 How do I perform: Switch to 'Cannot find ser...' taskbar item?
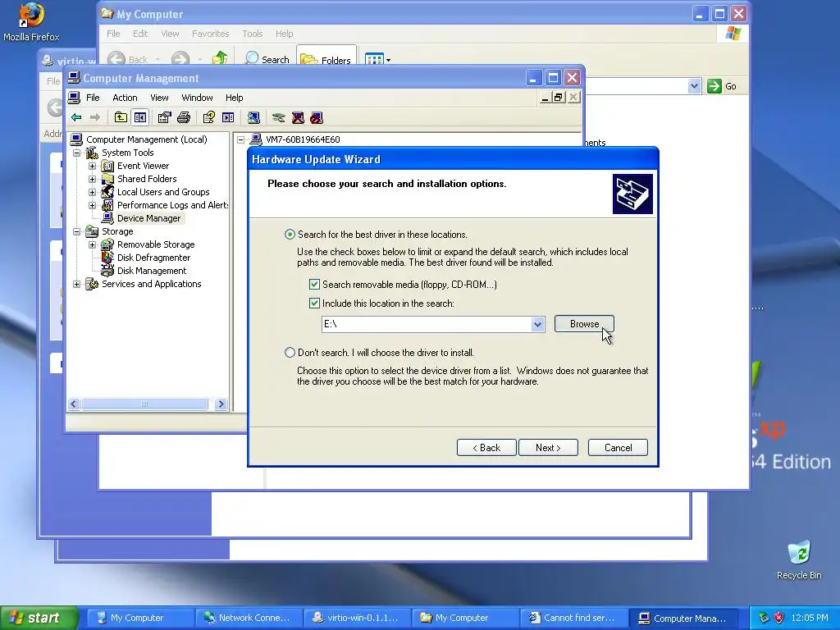573,618
